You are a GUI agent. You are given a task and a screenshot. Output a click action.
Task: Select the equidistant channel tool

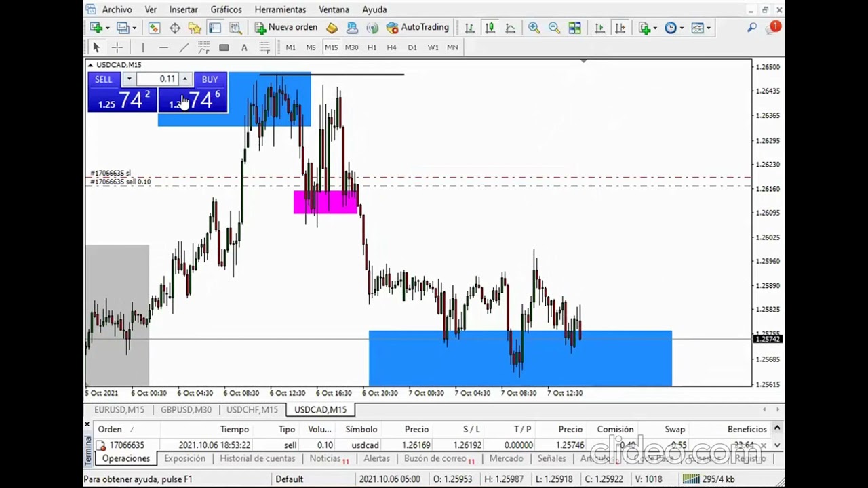click(x=203, y=47)
